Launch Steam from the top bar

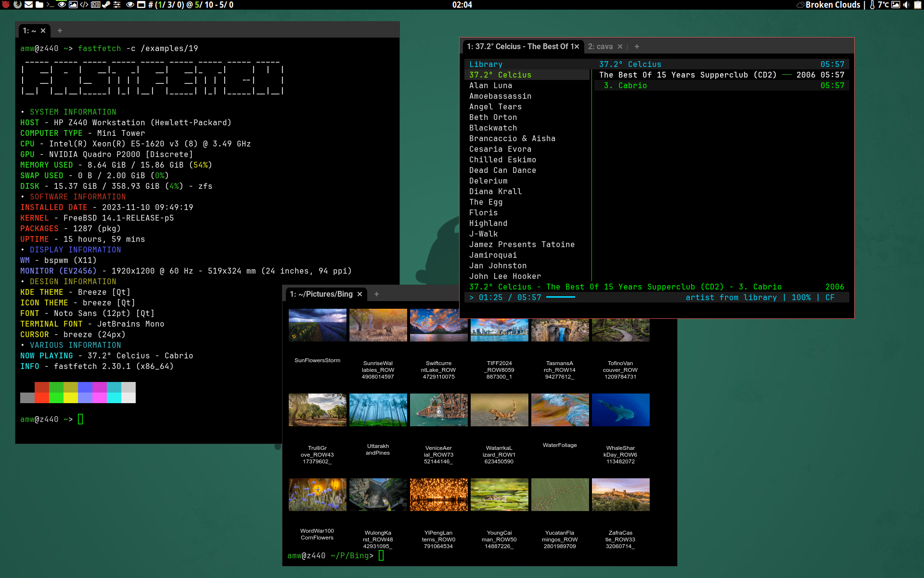[x=106, y=4]
